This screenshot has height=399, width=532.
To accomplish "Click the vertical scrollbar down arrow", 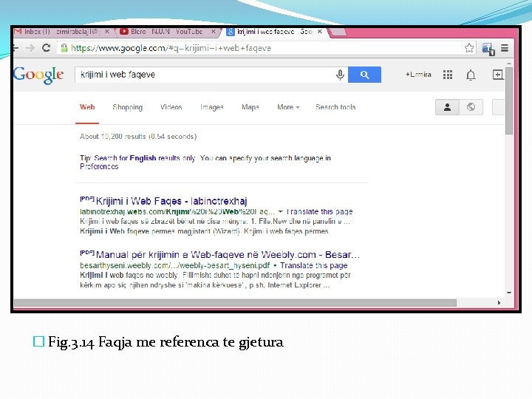I will tap(509, 293).
